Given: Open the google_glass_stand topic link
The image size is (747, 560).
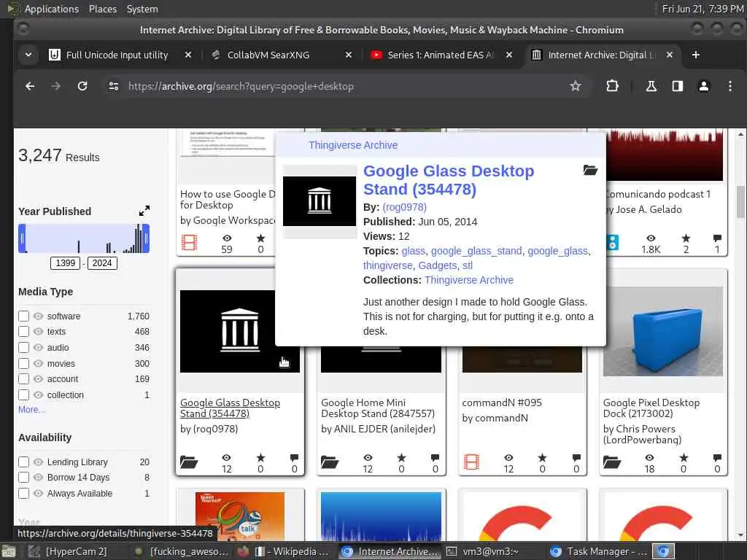Looking at the screenshot, I should (x=476, y=251).
